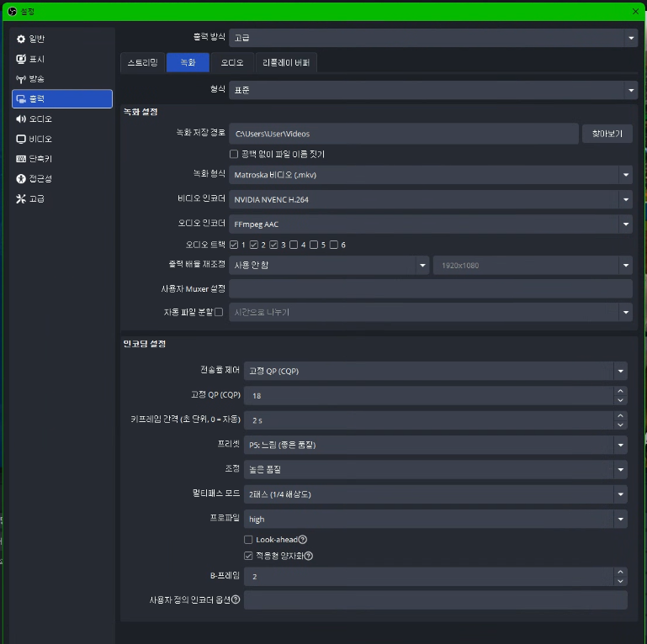Select the 단축키 (Hotkeys) keyboard icon
Viewport: 647px width, 644px height.
(x=22, y=159)
